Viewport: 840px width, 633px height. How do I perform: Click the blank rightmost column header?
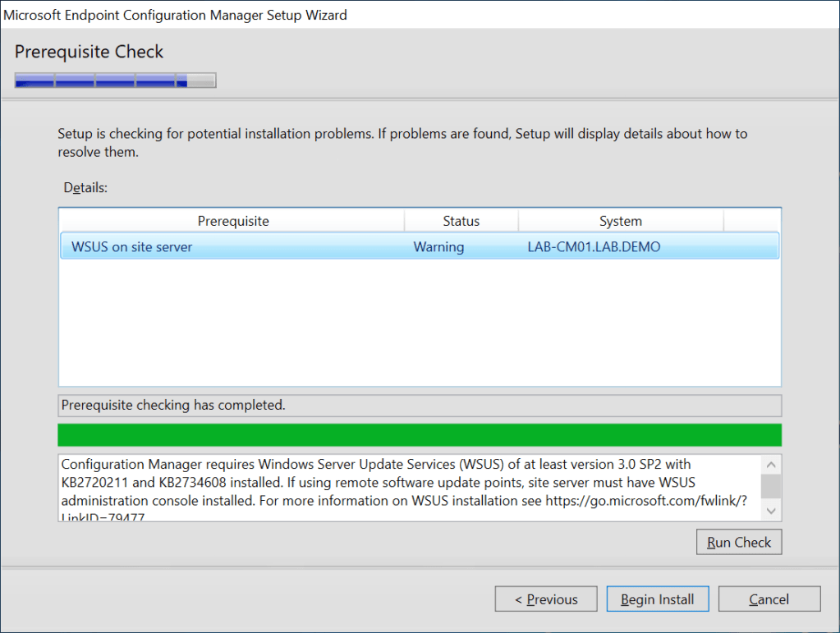click(751, 221)
